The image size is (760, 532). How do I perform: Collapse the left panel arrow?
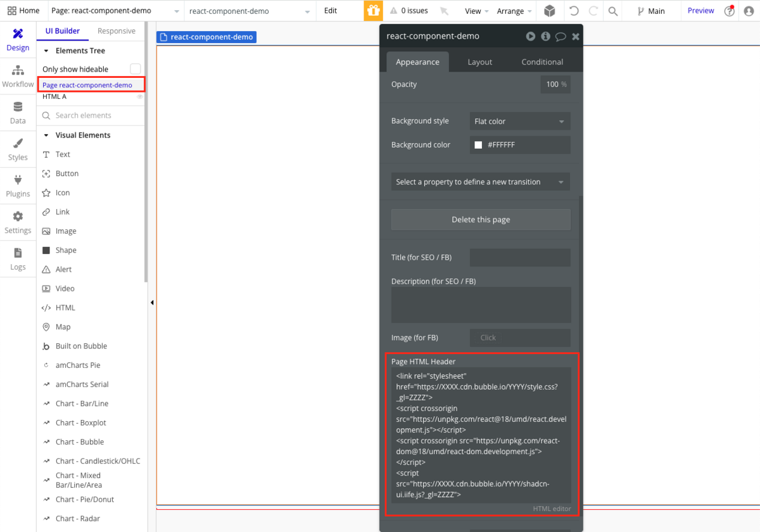(152, 303)
